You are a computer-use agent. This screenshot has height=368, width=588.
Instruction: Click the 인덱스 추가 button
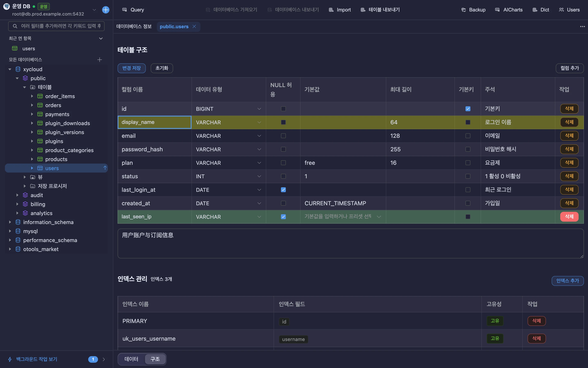click(568, 281)
